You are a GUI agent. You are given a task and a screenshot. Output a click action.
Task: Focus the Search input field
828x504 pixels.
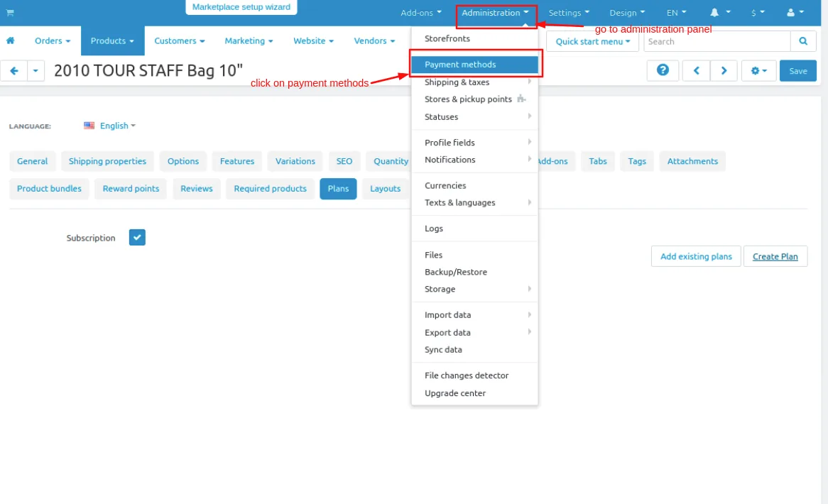(x=717, y=41)
